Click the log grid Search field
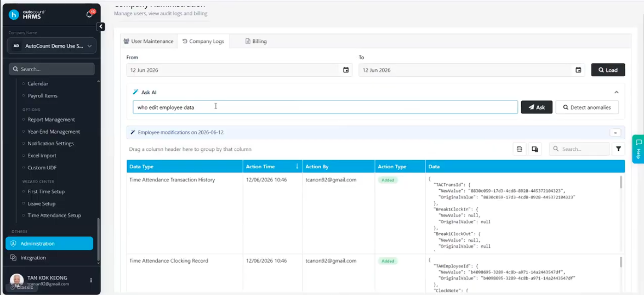The width and height of the screenshot is (644, 295). [579, 149]
